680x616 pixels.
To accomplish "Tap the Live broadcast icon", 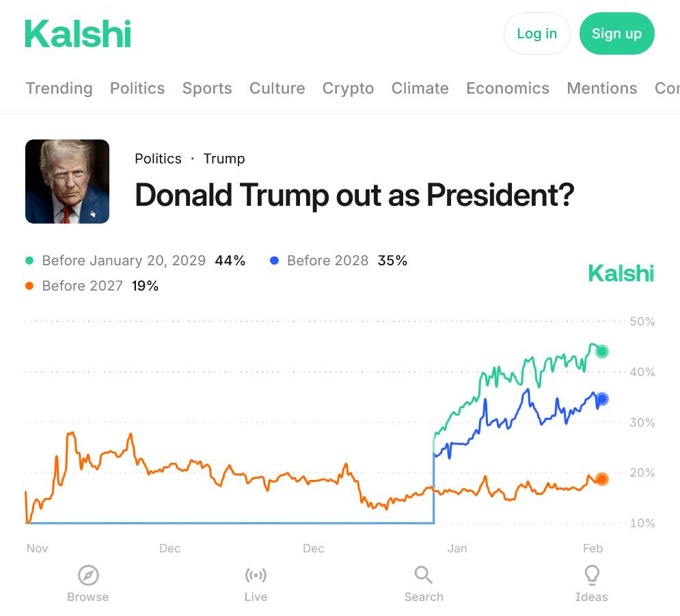I will click(256, 576).
